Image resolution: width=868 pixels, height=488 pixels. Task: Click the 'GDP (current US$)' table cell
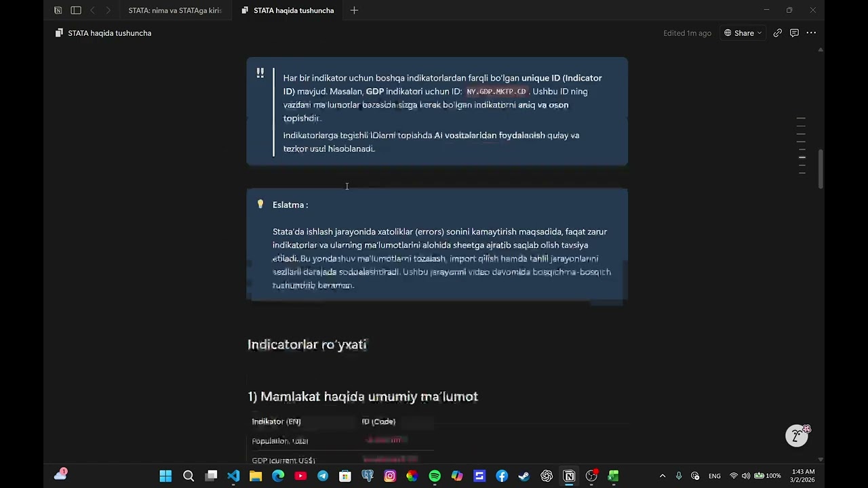tap(283, 461)
